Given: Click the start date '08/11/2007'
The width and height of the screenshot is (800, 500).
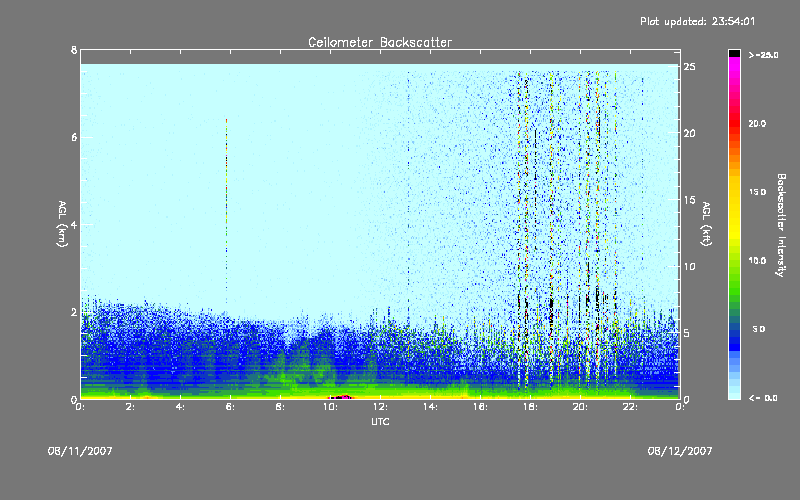Looking at the screenshot, I should (80, 451).
